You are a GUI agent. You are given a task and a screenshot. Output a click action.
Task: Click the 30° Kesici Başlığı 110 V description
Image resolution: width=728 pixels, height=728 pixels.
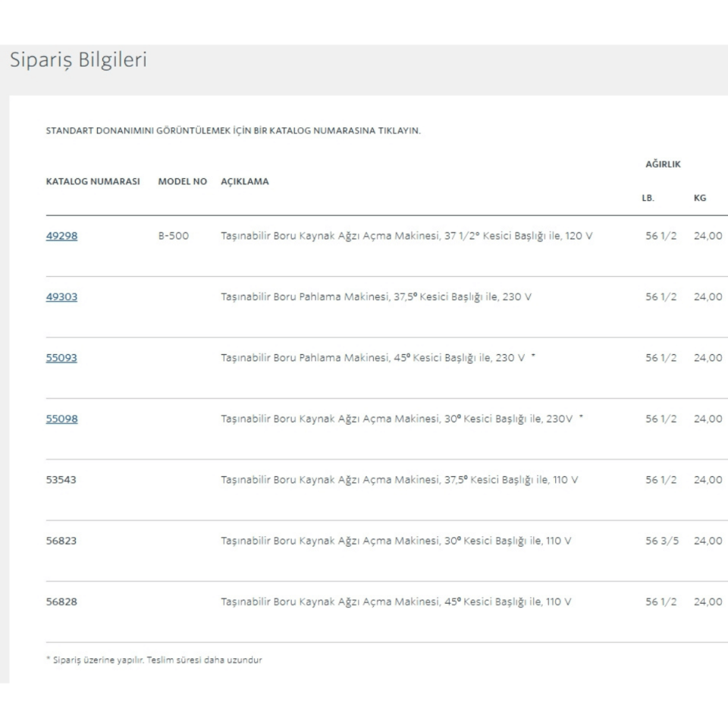click(x=395, y=541)
